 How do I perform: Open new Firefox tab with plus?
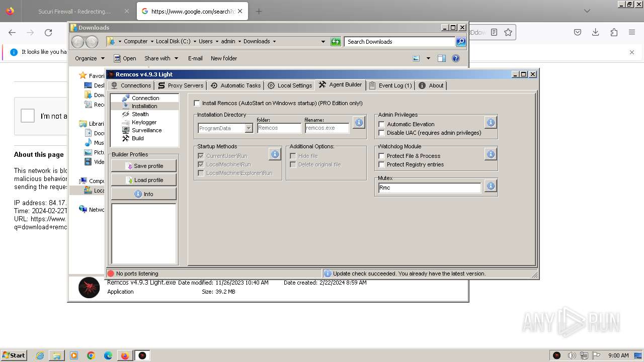259,11
